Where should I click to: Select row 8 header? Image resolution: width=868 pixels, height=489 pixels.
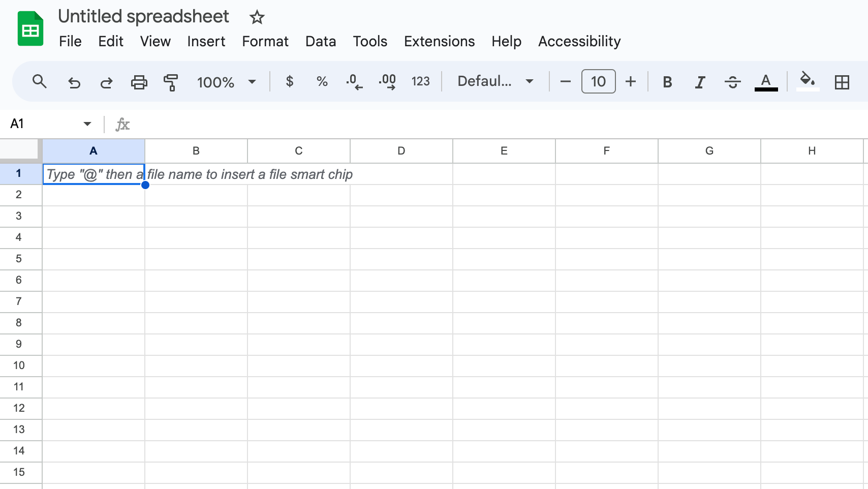pos(20,323)
